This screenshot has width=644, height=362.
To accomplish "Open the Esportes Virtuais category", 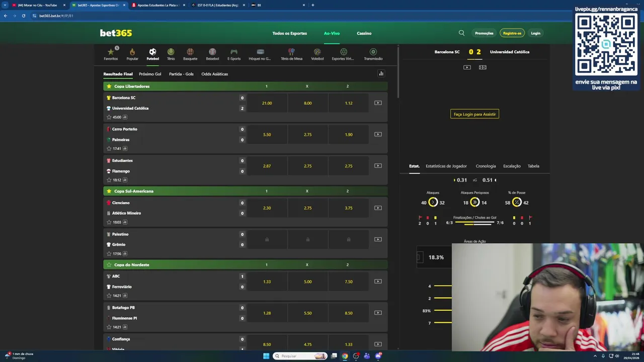I will pos(343,54).
